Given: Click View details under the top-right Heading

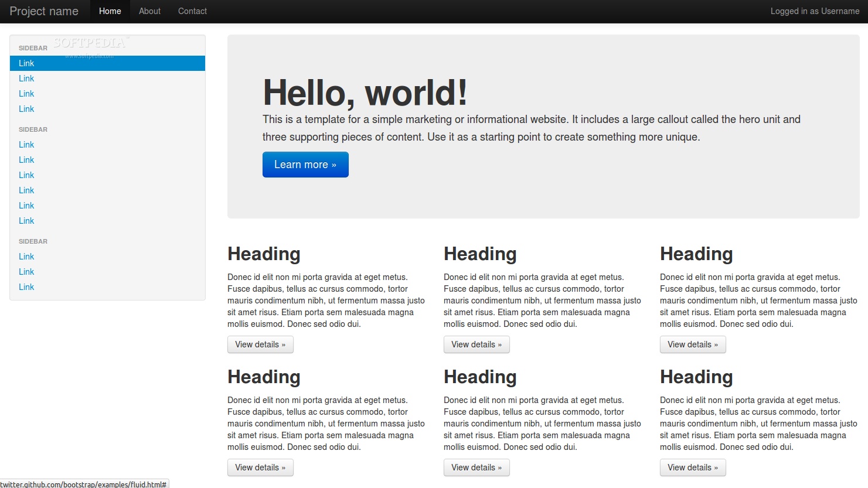Looking at the screenshot, I should click(693, 344).
